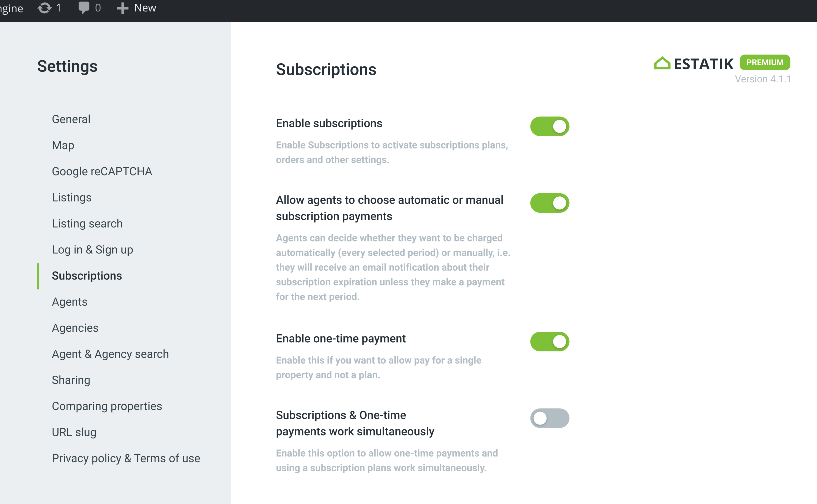
Task: Open the General settings section
Action: [x=71, y=119]
